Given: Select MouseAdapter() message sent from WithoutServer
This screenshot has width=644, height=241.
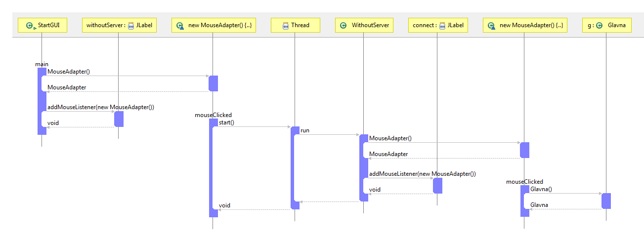Looking at the screenshot, I should point(390,138).
